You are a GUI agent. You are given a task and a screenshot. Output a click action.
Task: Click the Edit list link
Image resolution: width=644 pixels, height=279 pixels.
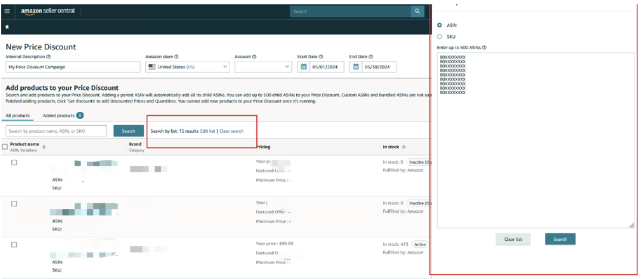(208, 131)
